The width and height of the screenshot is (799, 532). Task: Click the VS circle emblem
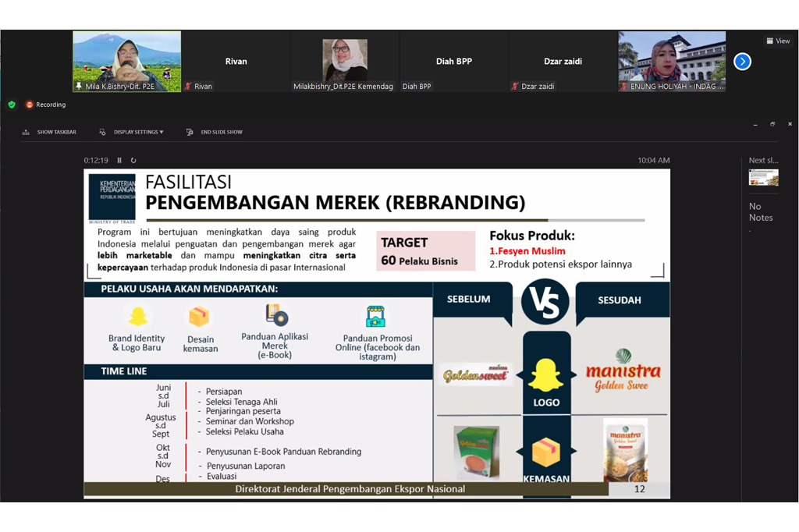coord(545,302)
